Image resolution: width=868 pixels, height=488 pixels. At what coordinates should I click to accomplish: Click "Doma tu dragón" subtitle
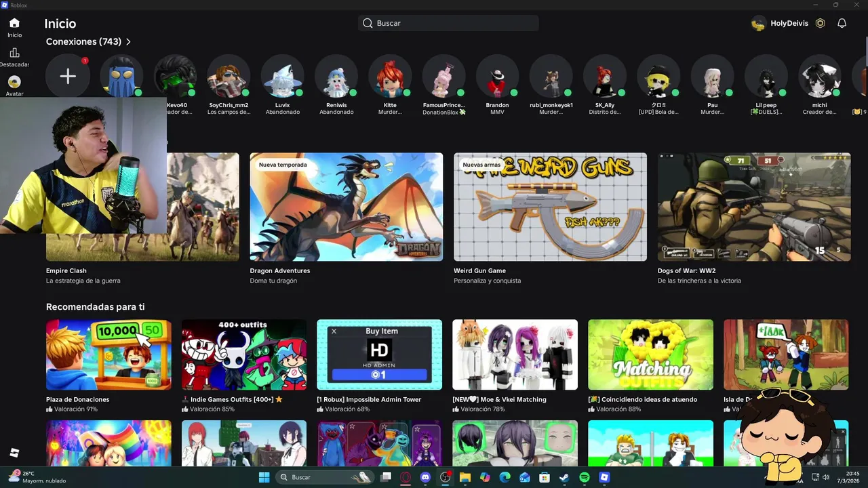click(x=273, y=281)
